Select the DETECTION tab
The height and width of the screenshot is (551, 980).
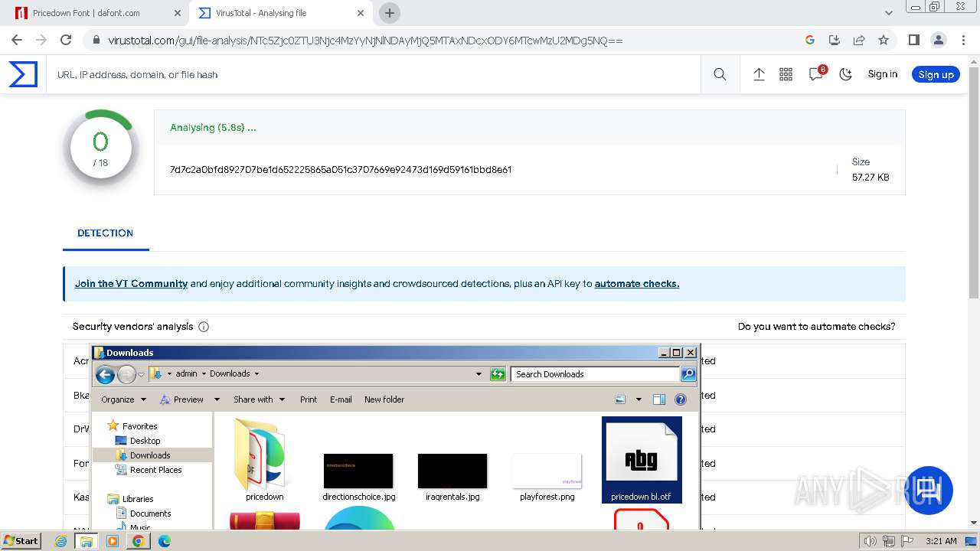click(x=106, y=233)
